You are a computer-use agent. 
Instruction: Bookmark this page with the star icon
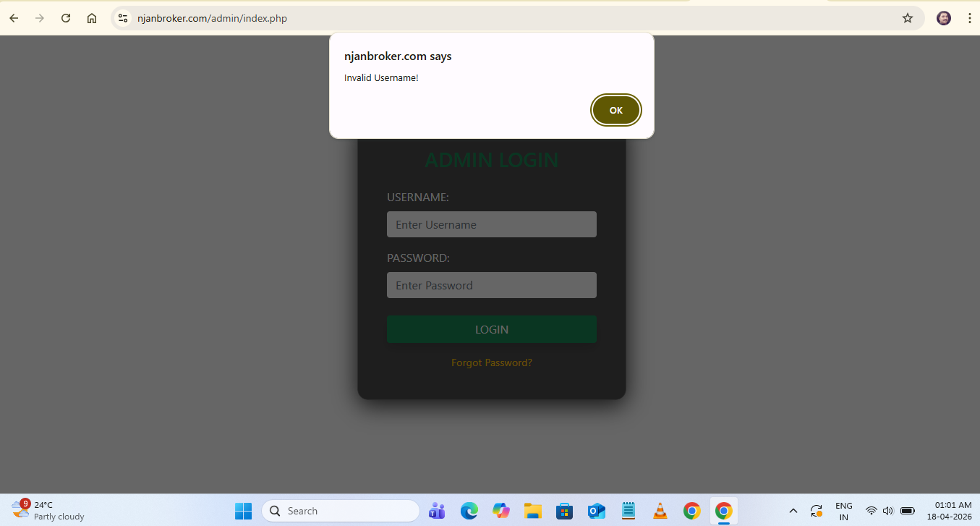pos(908,18)
